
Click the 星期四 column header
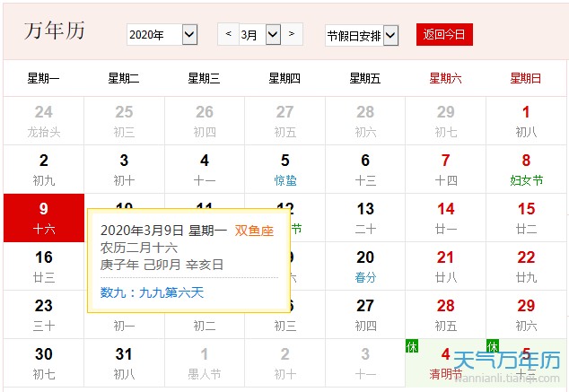284,78
